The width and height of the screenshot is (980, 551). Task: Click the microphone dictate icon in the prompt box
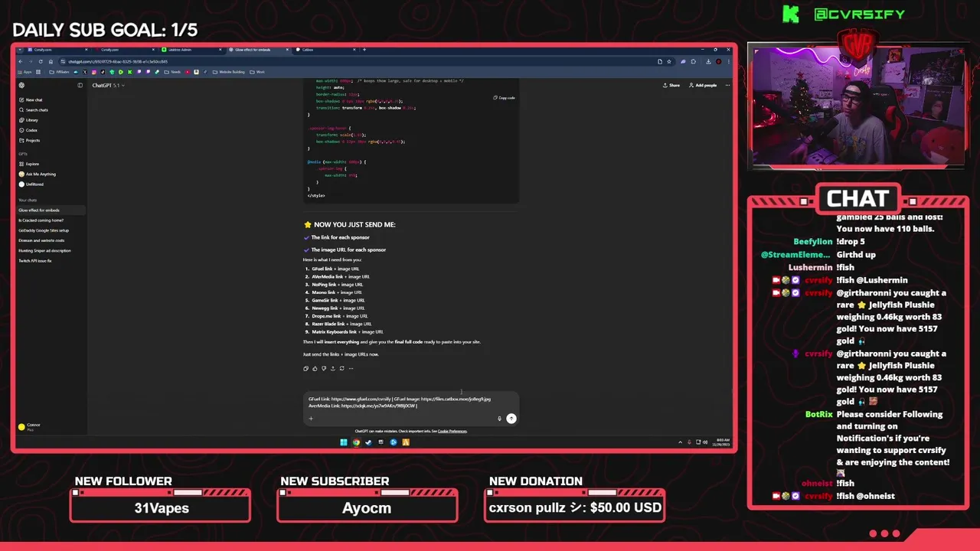499,419
